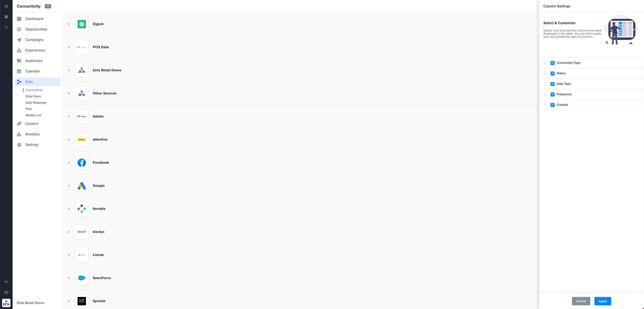
Task: Select Models List in Data submenu
Action: pyautogui.click(x=34, y=115)
